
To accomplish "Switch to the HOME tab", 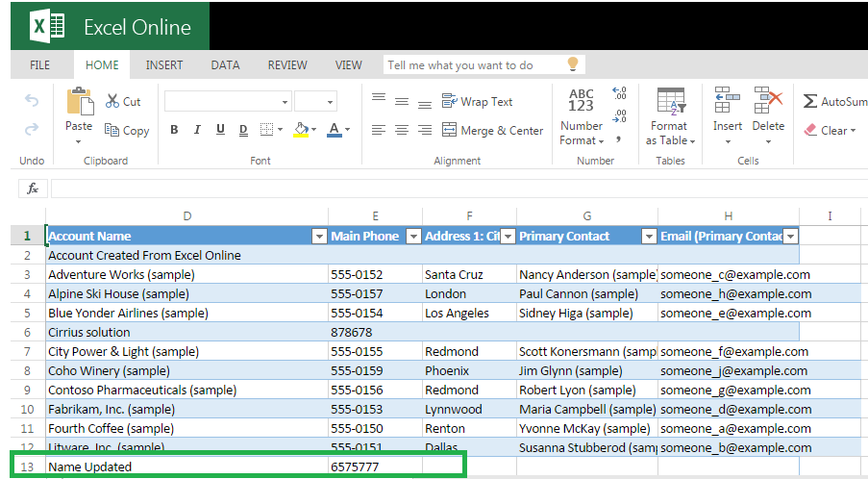I will [x=102, y=64].
